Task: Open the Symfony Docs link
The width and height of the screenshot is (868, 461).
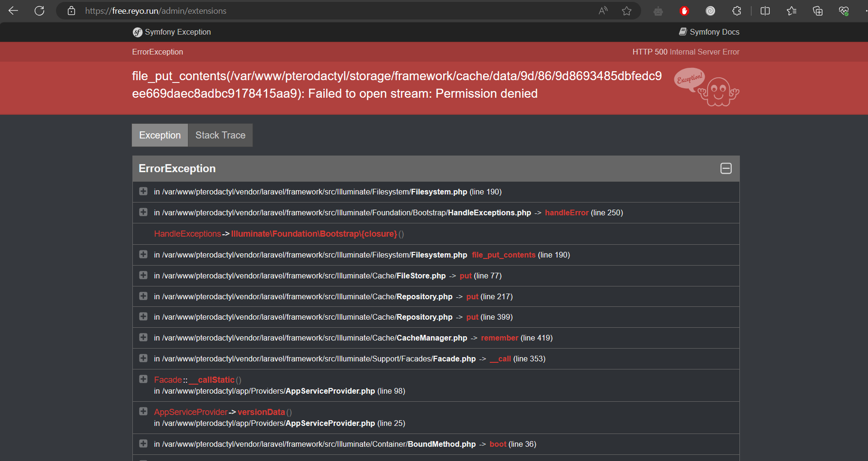Action: click(x=709, y=32)
